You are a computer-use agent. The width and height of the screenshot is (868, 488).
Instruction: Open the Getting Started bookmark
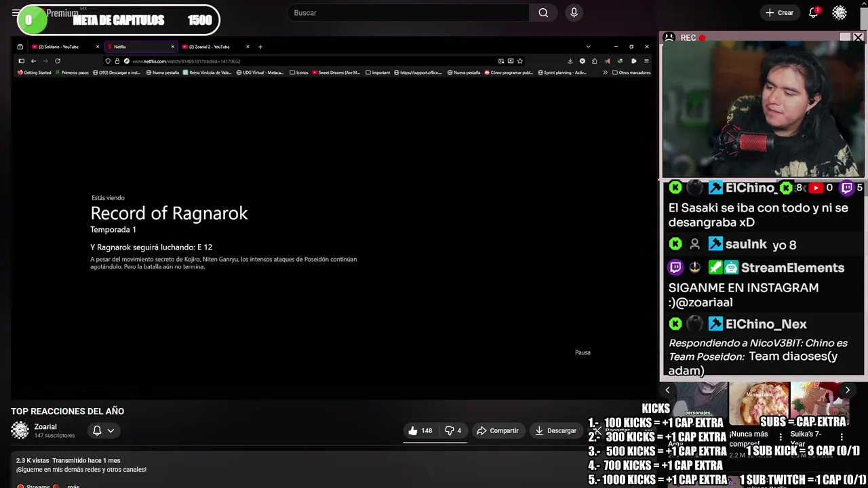click(x=35, y=73)
